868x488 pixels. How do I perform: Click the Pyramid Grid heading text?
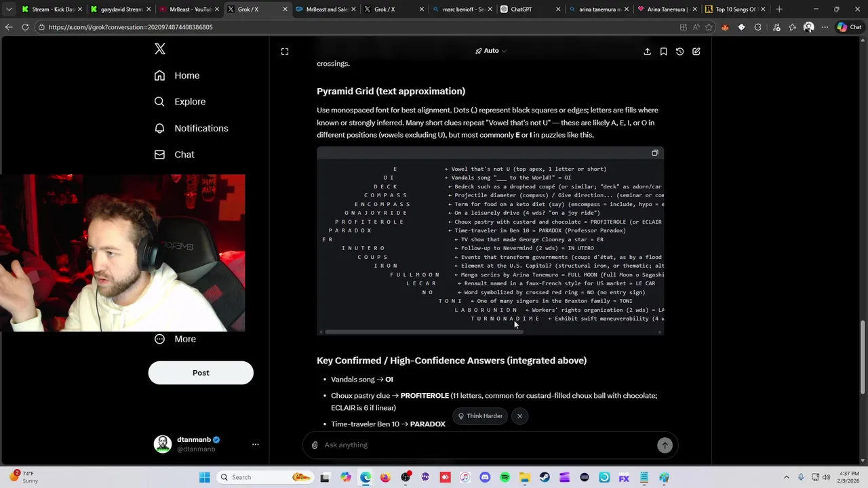pyautogui.click(x=391, y=91)
